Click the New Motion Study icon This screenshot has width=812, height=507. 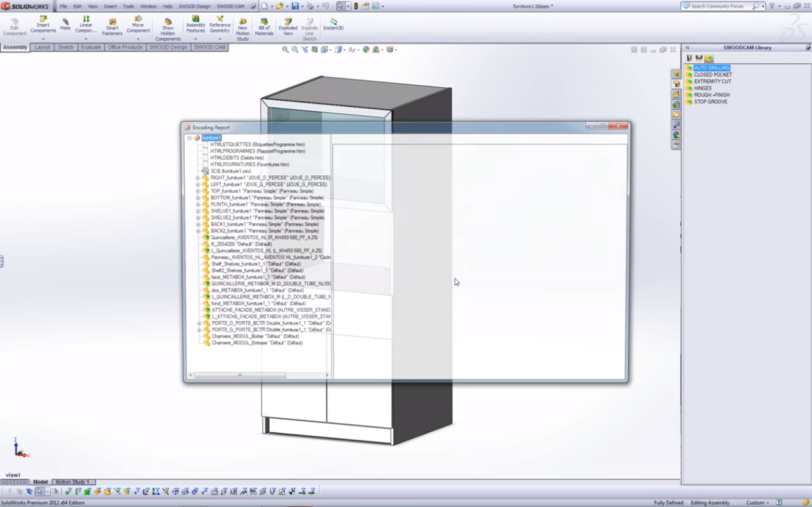[x=243, y=27]
